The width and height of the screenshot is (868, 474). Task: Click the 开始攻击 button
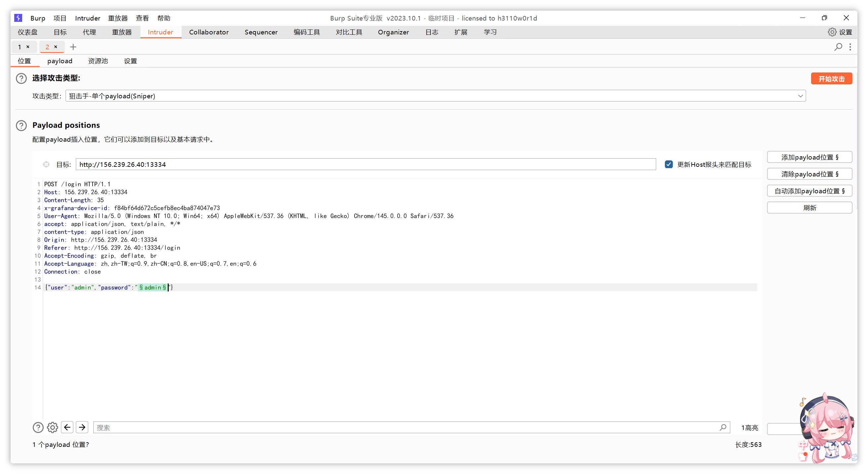point(831,78)
